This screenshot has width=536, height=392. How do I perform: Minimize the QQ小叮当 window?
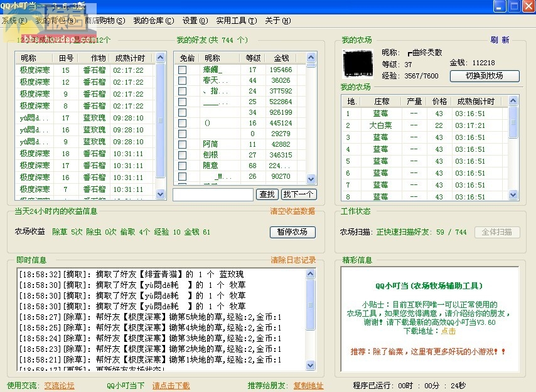[500, 6]
